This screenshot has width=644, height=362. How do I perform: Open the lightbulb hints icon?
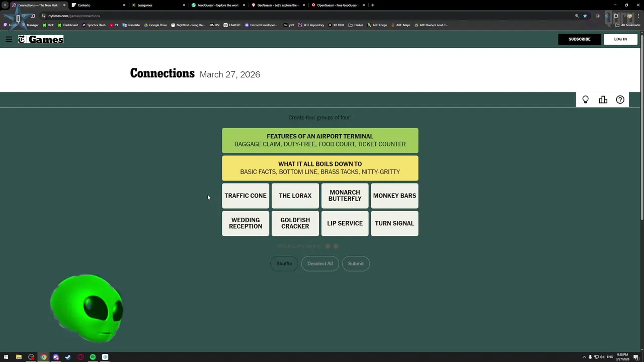tap(585, 100)
